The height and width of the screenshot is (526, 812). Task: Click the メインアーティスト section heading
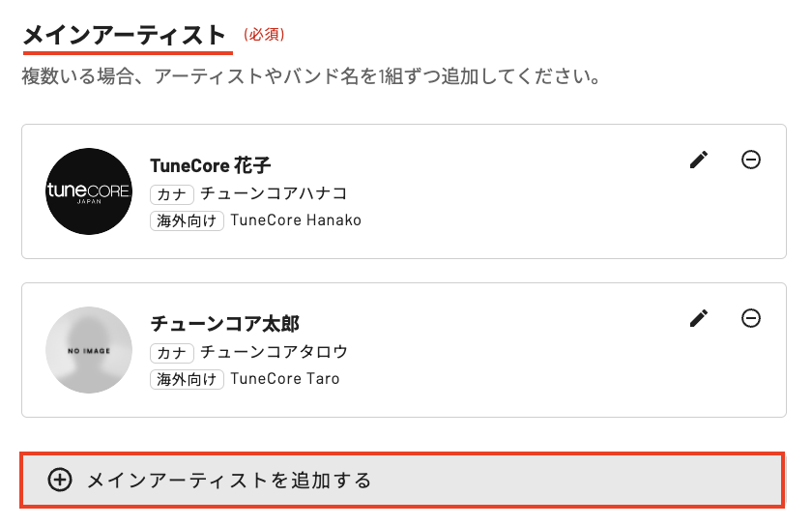[x=124, y=36]
